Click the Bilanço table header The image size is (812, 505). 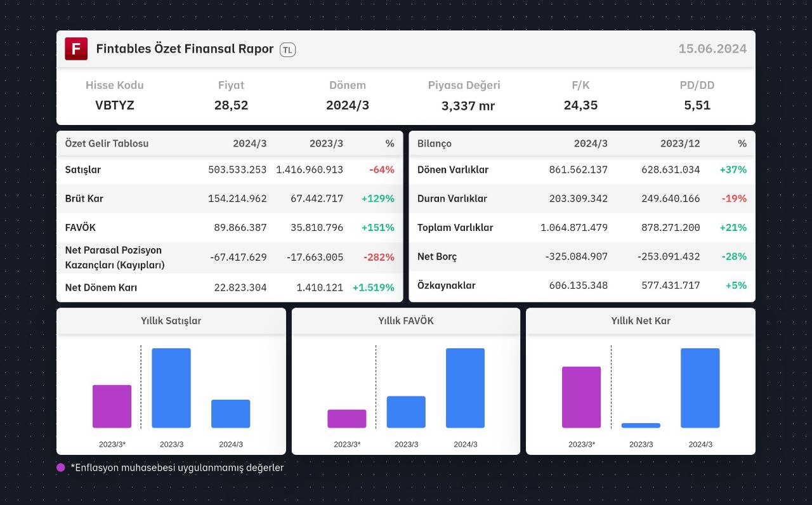tap(435, 143)
